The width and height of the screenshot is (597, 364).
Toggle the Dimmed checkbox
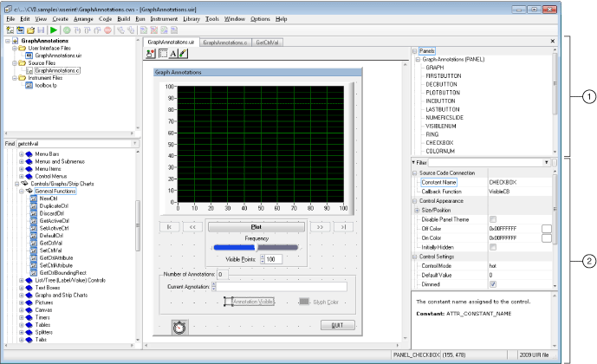coord(492,283)
